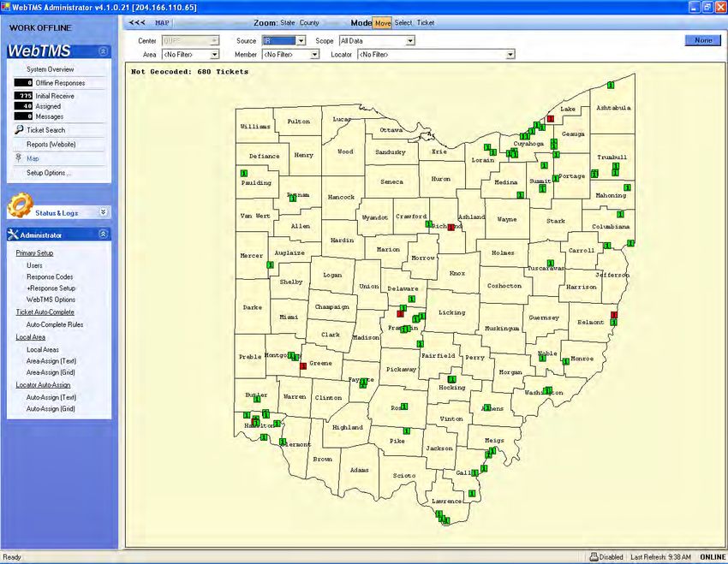
Task: Click green ticket marker in Butler county
Action: tap(257, 399)
